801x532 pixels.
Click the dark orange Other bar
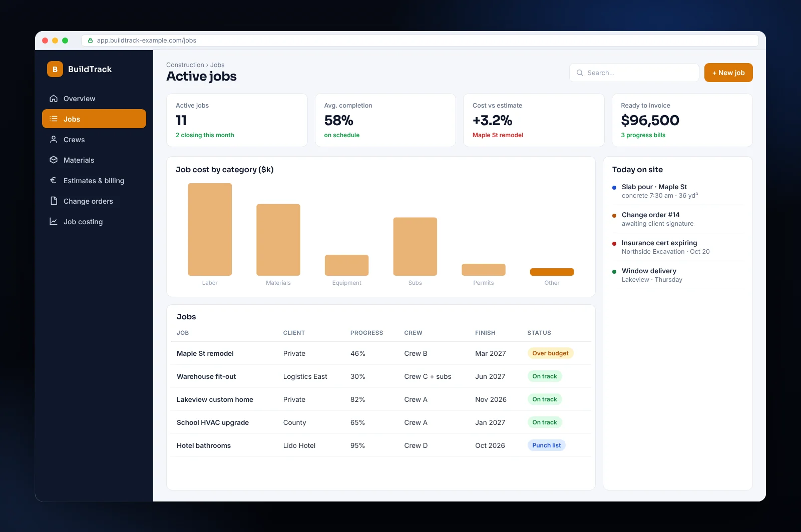[552, 272]
